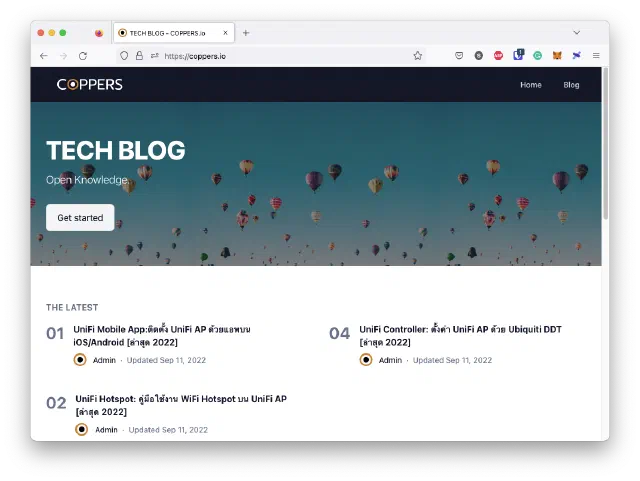Open the blue cross-shaped extension icon
This screenshot has height=481, width=640.
point(576,56)
